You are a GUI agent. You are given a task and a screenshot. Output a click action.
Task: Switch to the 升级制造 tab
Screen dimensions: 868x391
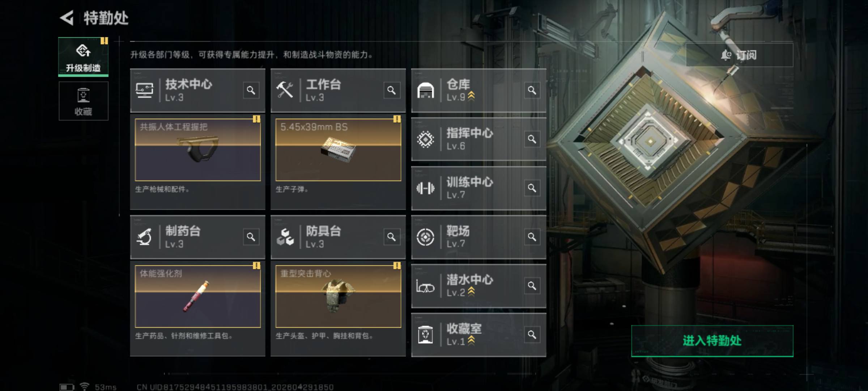pyautogui.click(x=83, y=57)
